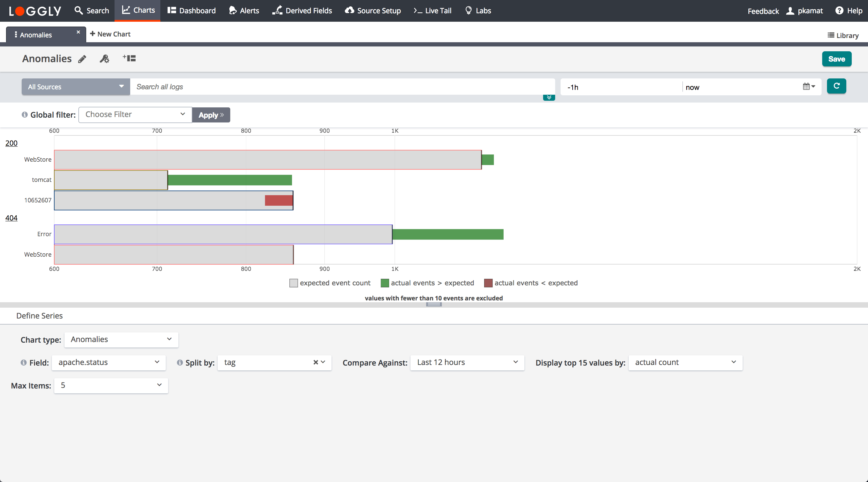Click the Apply filter button
This screenshot has width=868, height=482.
[211, 115]
